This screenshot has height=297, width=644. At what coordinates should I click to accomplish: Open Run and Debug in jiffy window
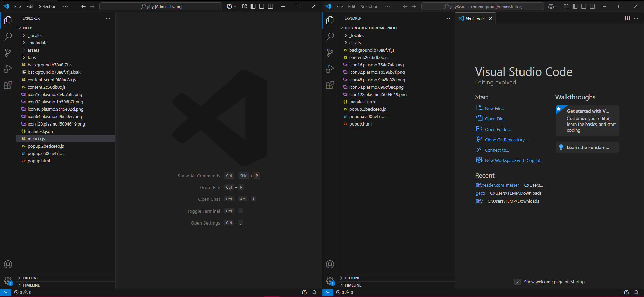pyautogui.click(x=8, y=69)
